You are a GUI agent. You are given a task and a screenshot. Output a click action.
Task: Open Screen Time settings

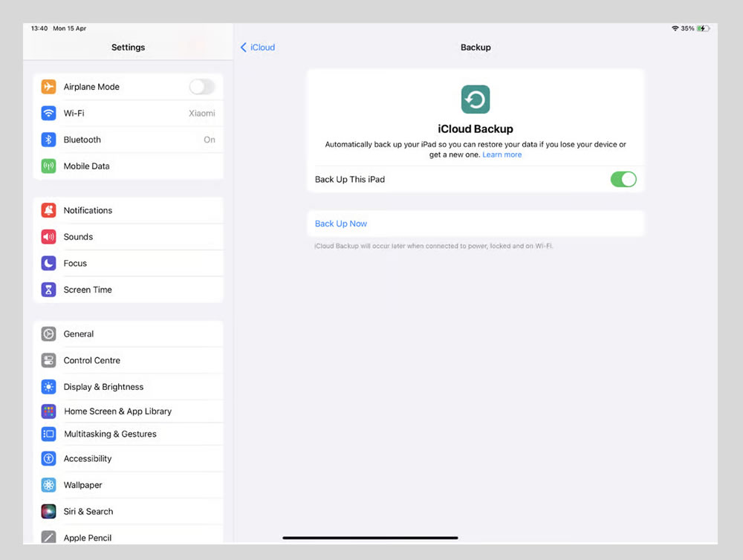pyautogui.click(x=128, y=290)
